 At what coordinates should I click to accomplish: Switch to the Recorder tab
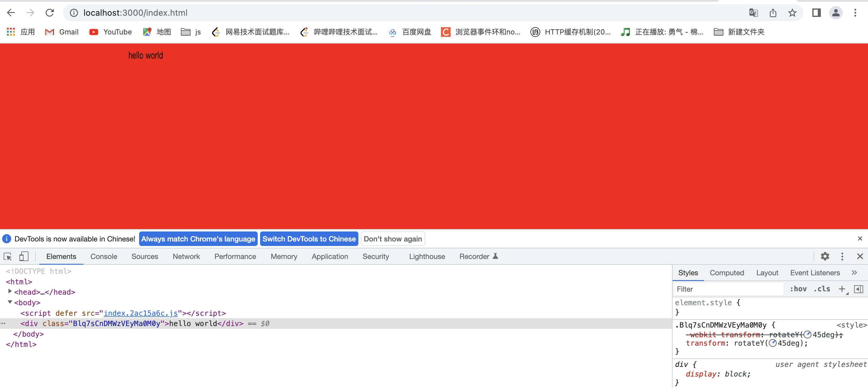(x=478, y=256)
